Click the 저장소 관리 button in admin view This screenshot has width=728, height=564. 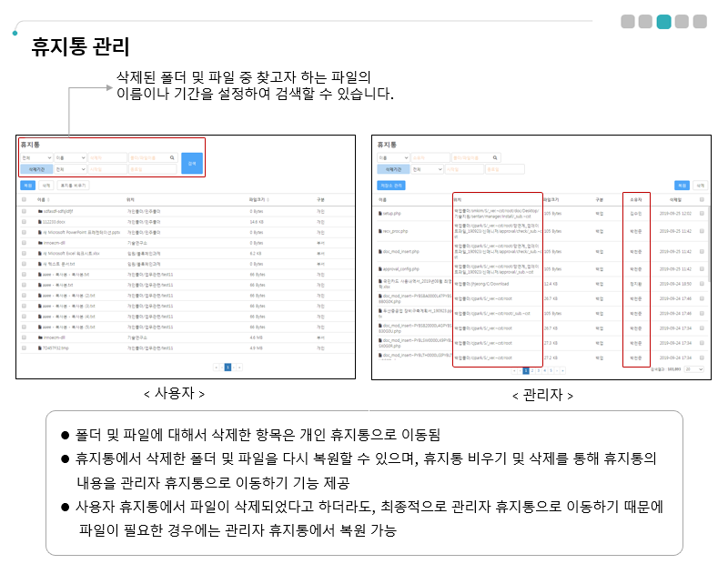(x=392, y=185)
